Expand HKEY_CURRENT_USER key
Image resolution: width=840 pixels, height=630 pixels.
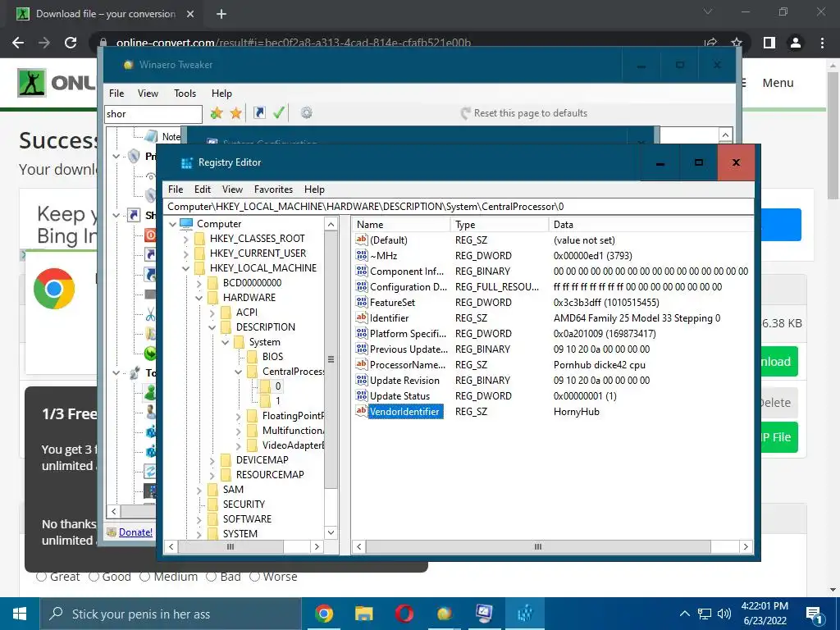coord(186,253)
